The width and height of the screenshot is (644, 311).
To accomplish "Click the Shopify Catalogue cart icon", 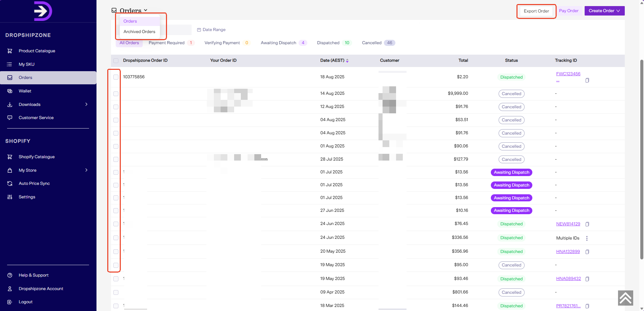I will click(10, 157).
